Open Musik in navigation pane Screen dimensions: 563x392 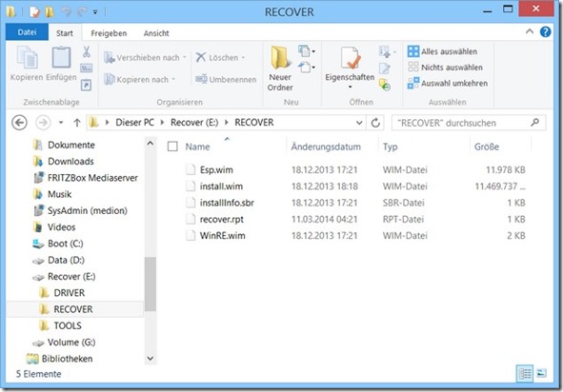click(x=59, y=194)
